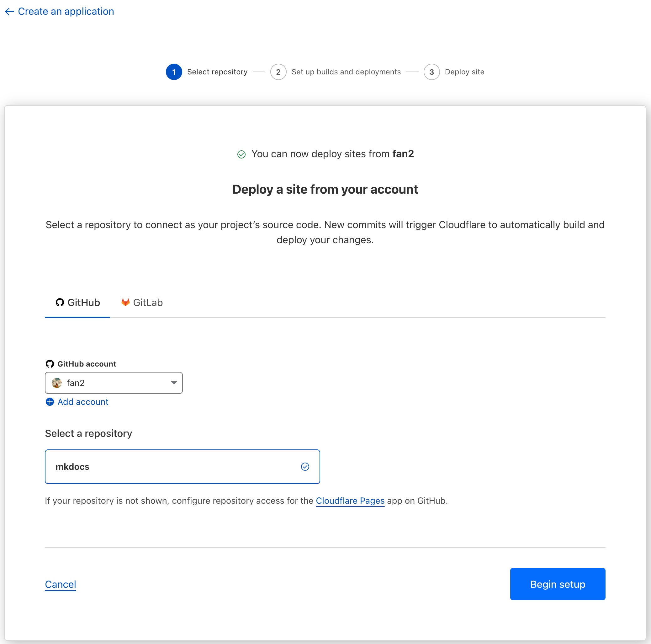Click the green checkmark beside deploy confirmation message
The width and height of the screenshot is (651, 644).
click(241, 154)
